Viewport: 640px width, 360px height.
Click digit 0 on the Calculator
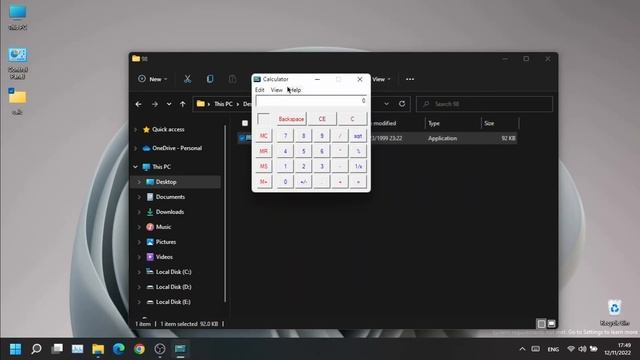(x=285, y=182)
